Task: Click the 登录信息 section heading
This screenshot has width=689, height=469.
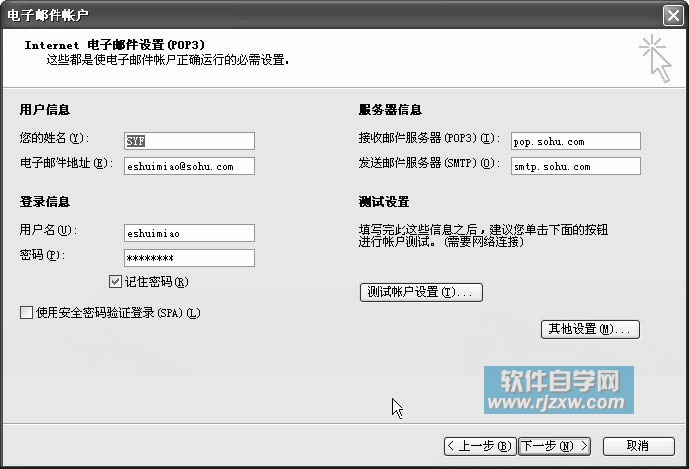Action: [45, 202]
